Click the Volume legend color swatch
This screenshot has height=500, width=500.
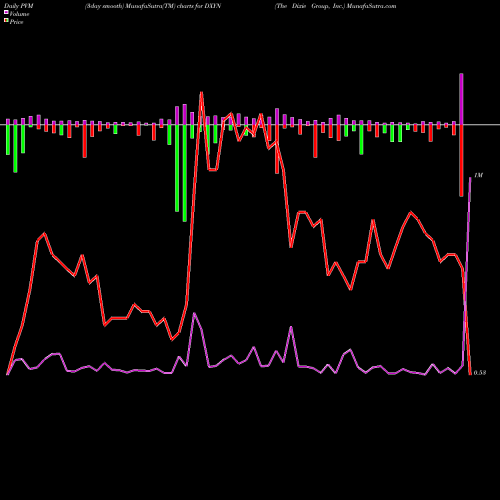click(x=6, y=12)
